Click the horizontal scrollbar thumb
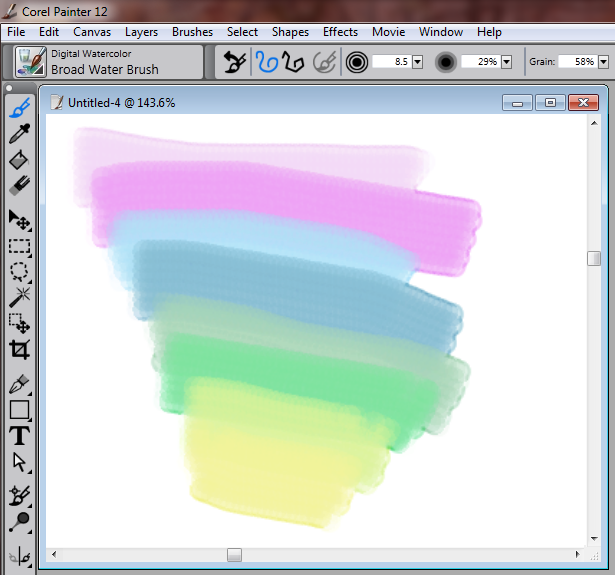This screenshot has height=575, width=615. [234, 555]
